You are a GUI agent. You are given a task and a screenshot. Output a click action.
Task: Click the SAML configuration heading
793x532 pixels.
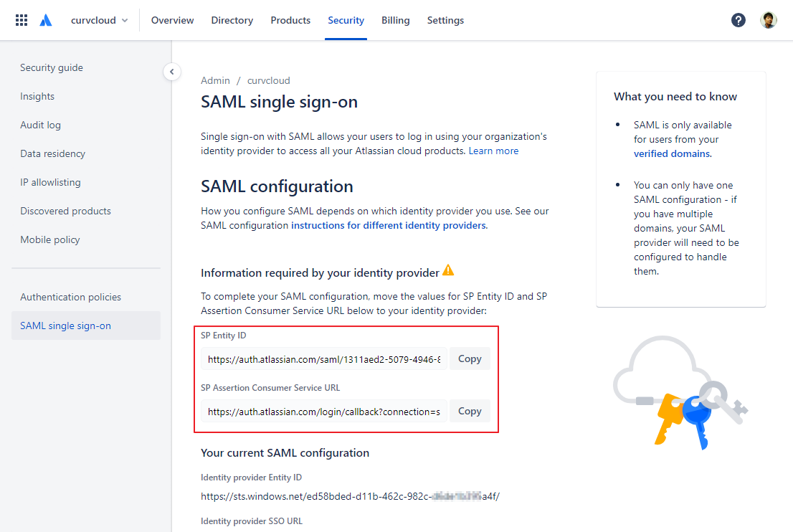click(x=277, y=186)
